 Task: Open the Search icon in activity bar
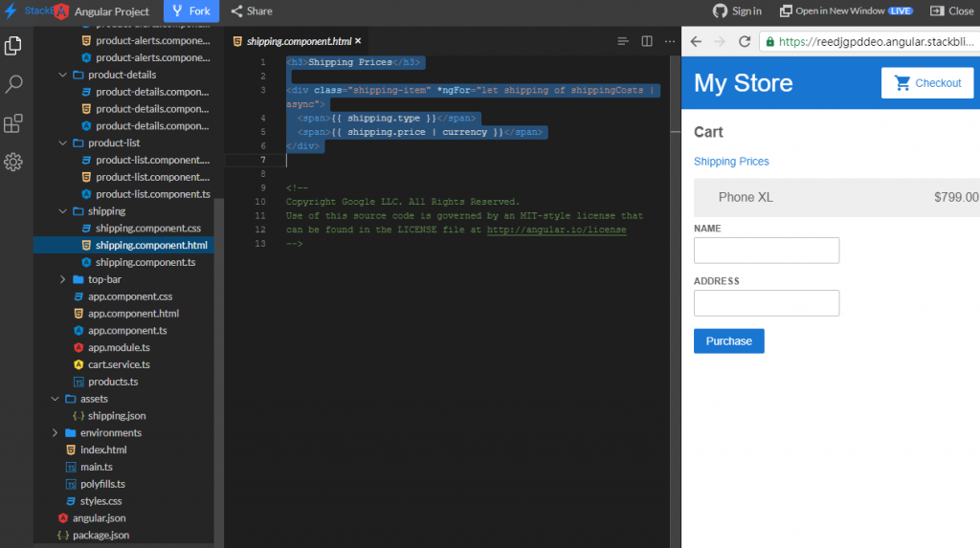pyautogui.click(x=13, y=84)
